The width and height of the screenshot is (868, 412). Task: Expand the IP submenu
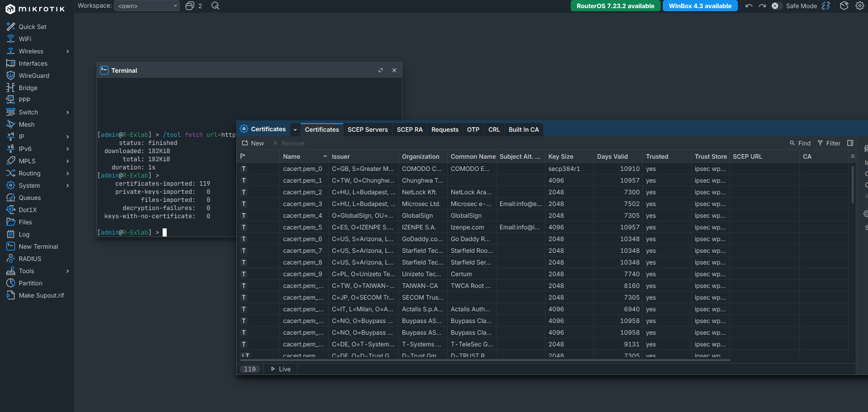(x=68, y=136)
